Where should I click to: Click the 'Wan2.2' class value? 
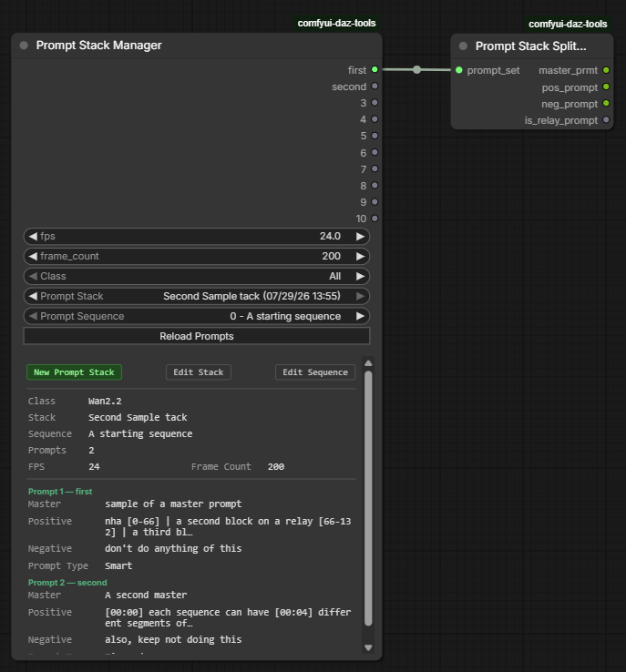coord(105,402)
